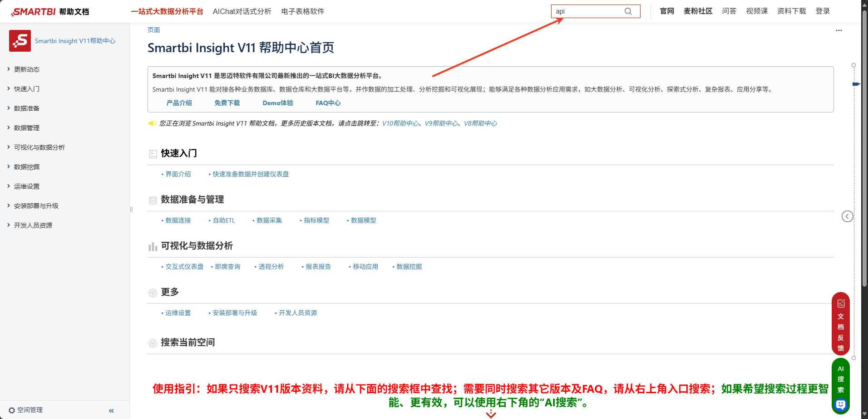Viewport: 868px width, 419px height.
Task: Open the 指标模型 link
Action: pyautogui.click(x=316, y=220)
